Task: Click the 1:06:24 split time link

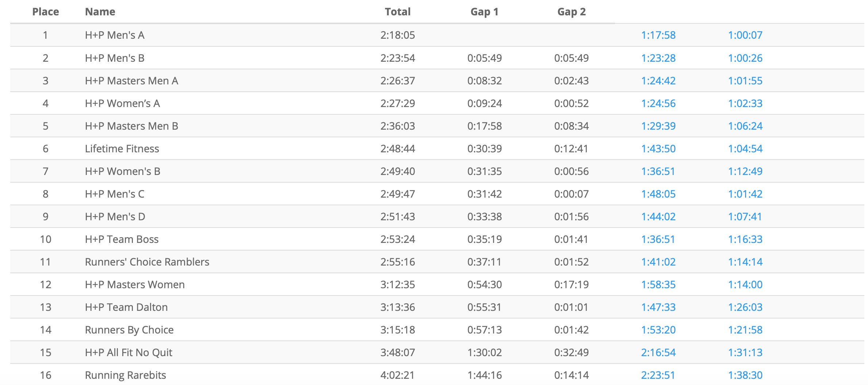Action: (745, 126)
